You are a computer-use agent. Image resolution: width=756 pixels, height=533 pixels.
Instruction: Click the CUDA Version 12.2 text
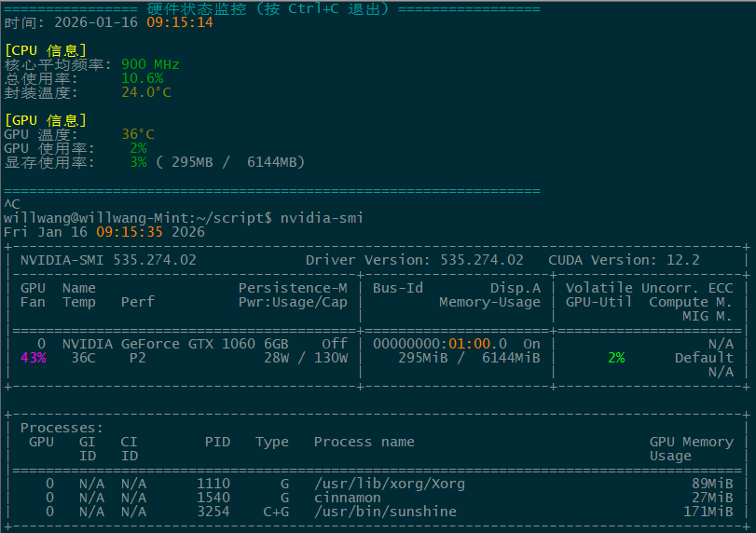[x=624, y=260]
